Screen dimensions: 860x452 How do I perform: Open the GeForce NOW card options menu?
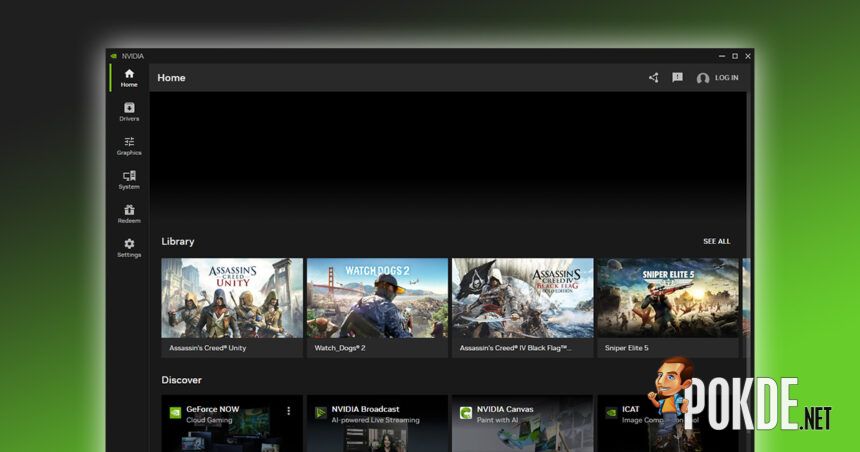pos(288,411)
